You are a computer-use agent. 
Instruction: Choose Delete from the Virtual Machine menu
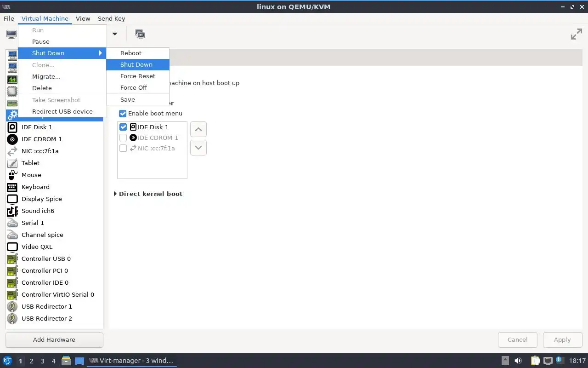tap(62, 88)
